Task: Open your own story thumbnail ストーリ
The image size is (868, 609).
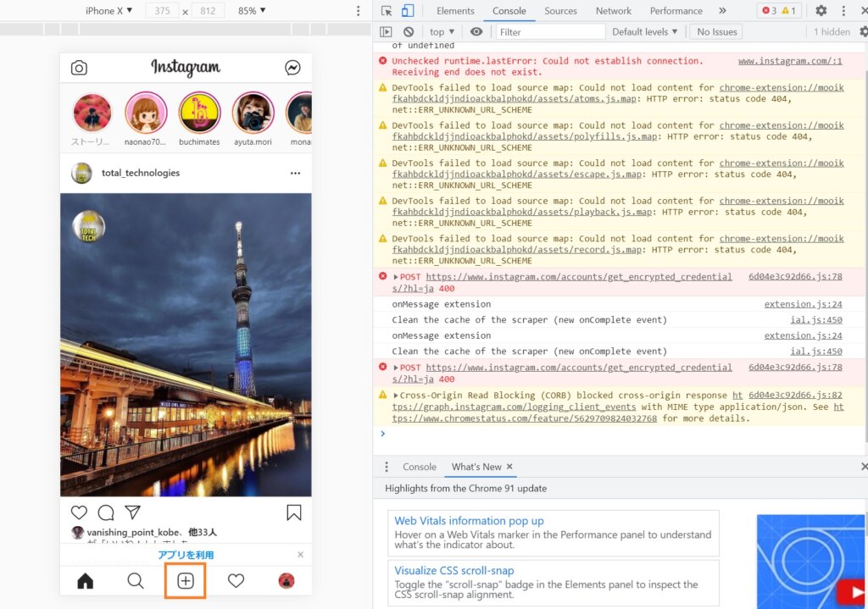Action: (92, 113)
